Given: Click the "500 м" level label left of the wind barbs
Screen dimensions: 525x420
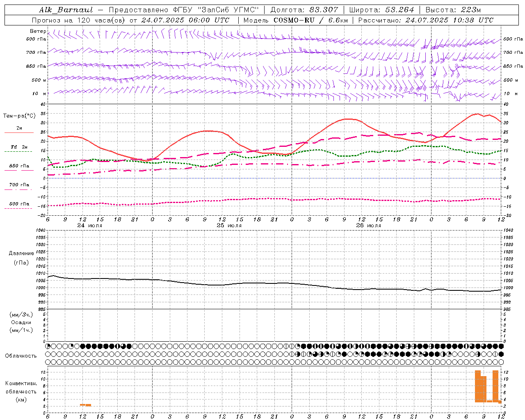Looking at the screenshot, I should (39, 80).
